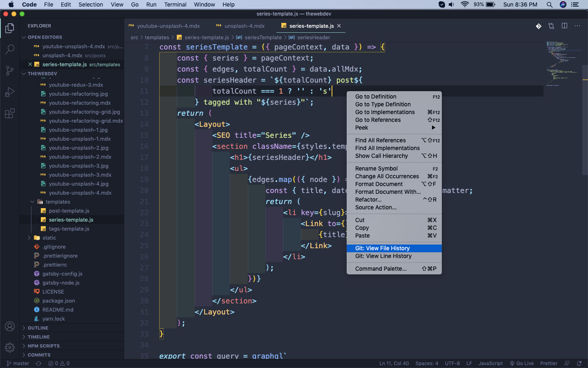Open README.md in explorer
588x368 pixels.
pos(58,310)
